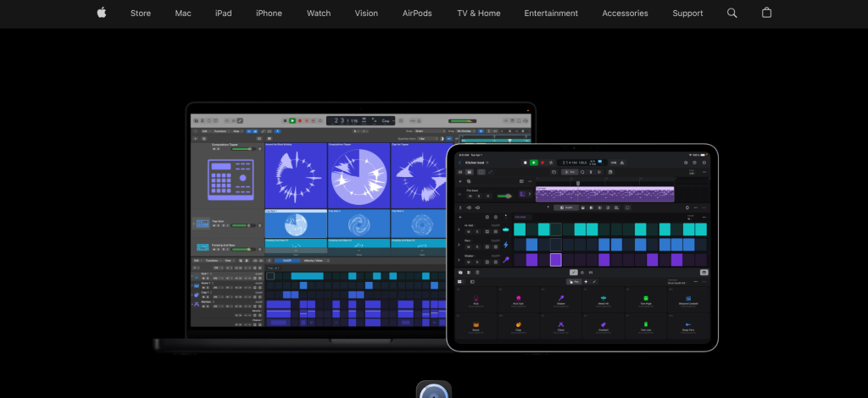Select the purple Fire beat region on the iPad

[604, 194]
